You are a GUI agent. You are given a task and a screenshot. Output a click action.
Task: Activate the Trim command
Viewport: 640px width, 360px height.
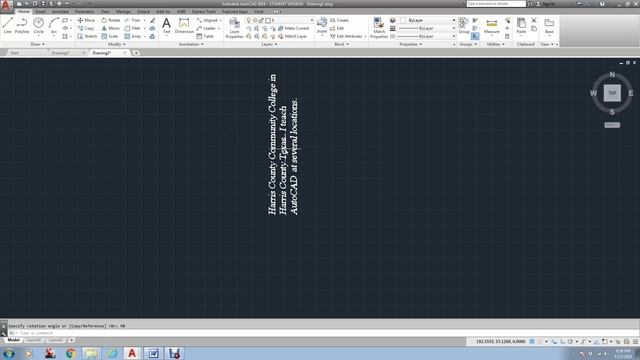(133, 20)
